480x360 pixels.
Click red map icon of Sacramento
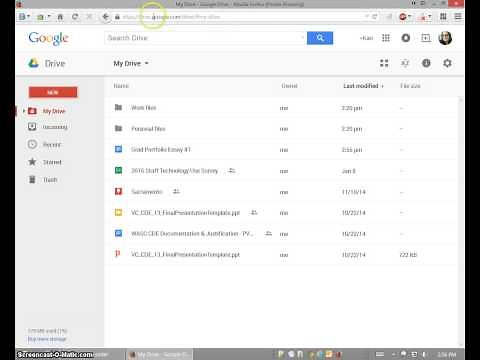(118, 191)
